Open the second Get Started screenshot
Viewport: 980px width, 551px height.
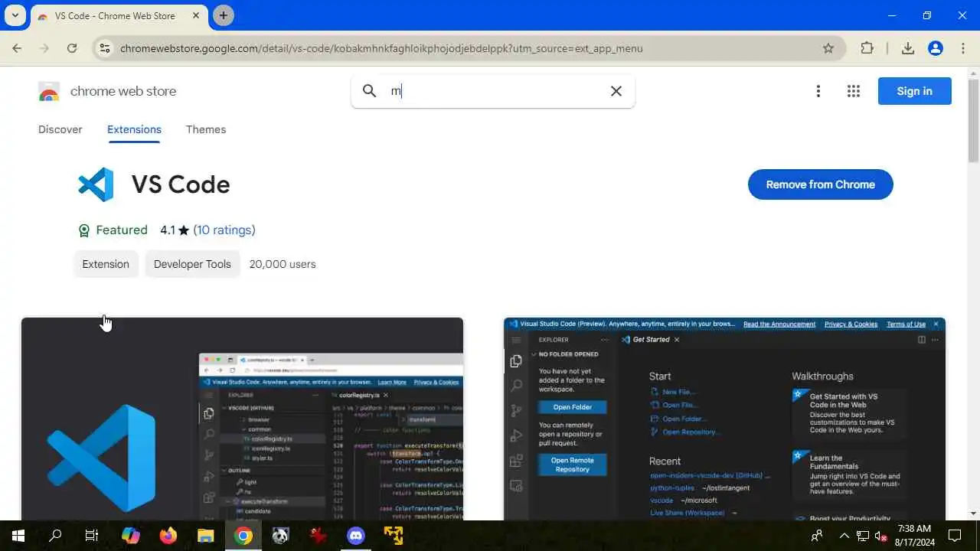pos(724,419)
